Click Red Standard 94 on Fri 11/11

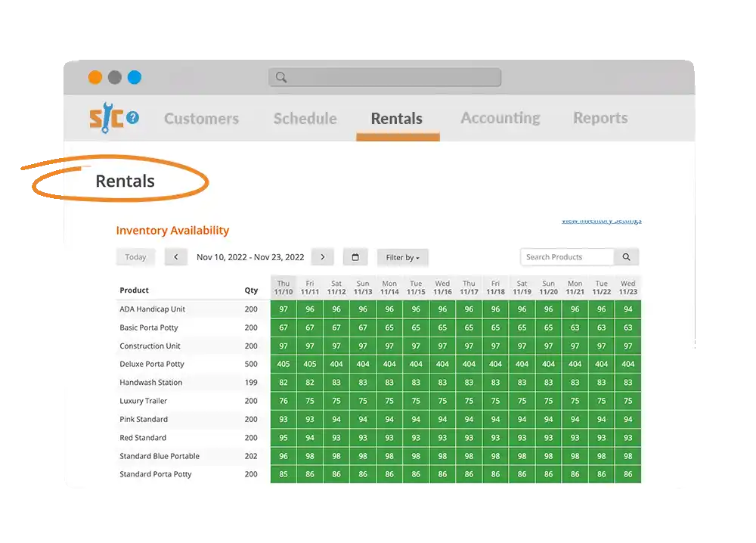(310, 437)
